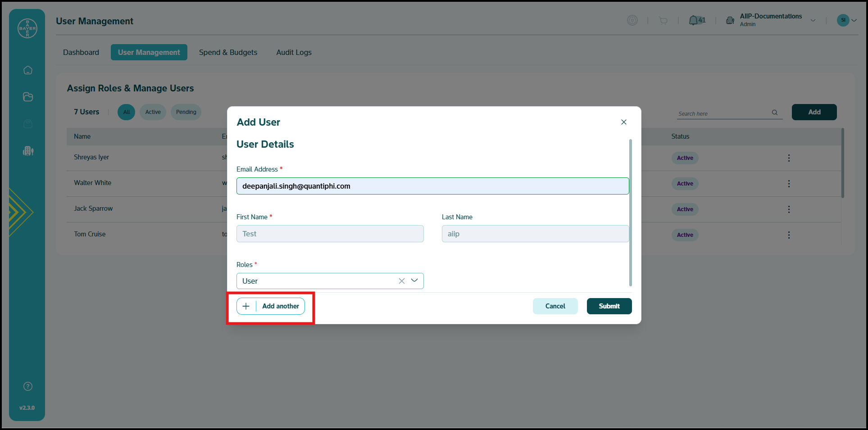Clear the selected User role
Screen dimensions: 868x430
401,281
